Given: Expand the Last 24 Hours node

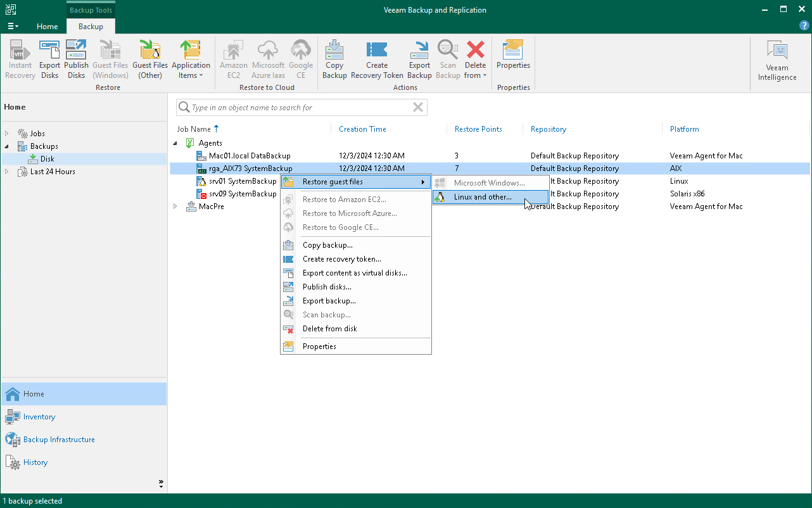Looking at the screenshot, I should (8, 172).
